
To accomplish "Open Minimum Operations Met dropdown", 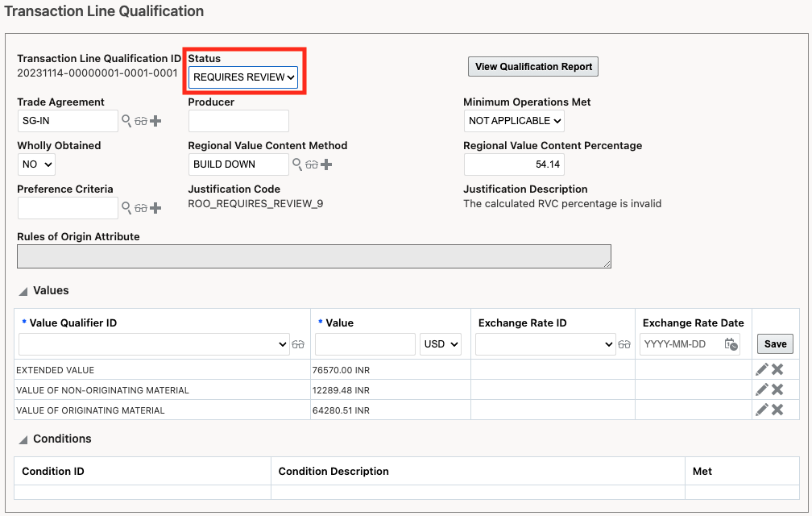I will tap(514, 121).
